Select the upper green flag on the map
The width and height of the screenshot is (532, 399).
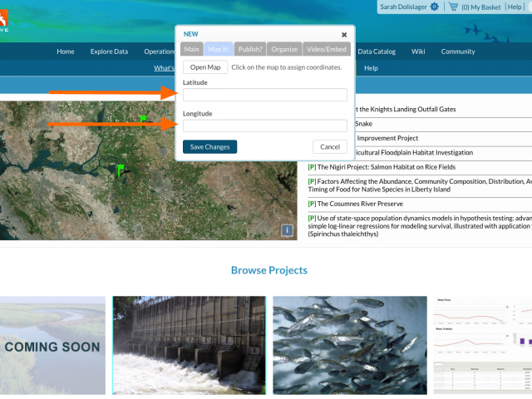click(x=144, y=121)
